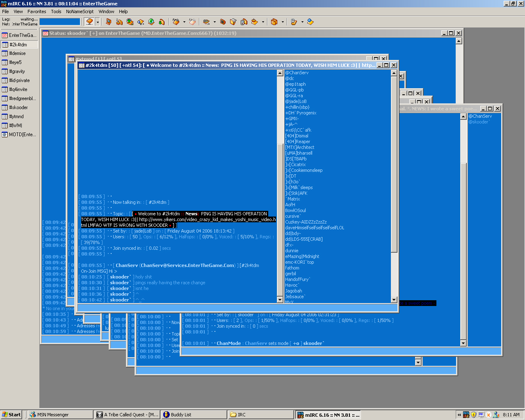Select @jade|LoB in the #2k4tdm nick list

(x=296, y=101)
